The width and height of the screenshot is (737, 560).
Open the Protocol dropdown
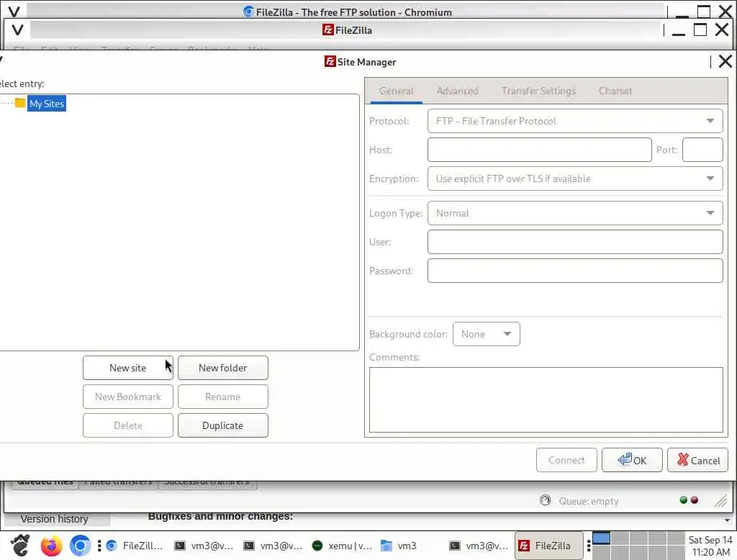click(x=575, y=122)
